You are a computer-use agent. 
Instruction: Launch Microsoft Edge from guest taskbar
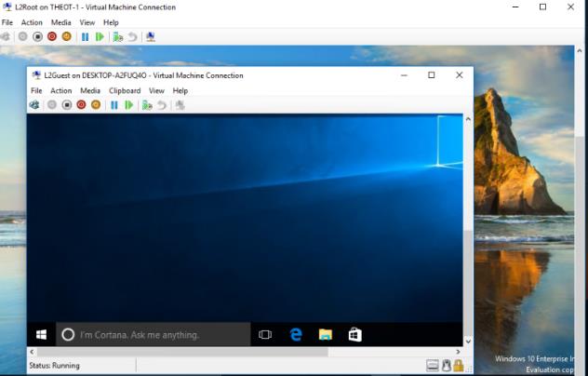(296, 334)
